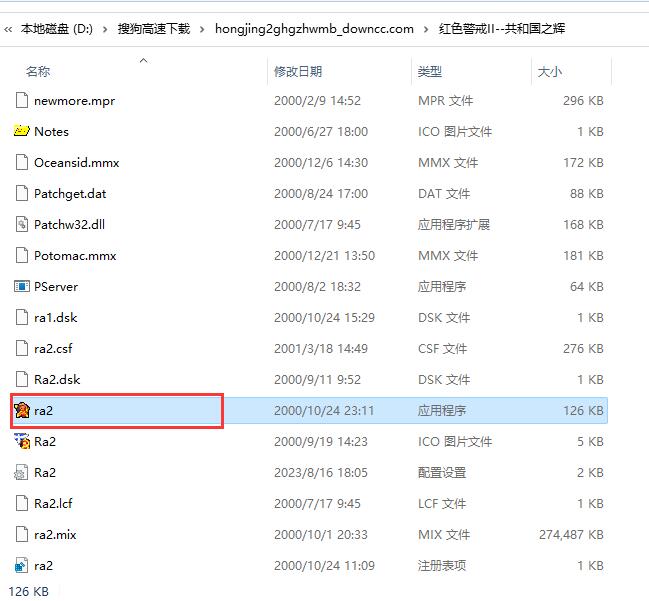Click the 64 KB size value

[587, 287]
